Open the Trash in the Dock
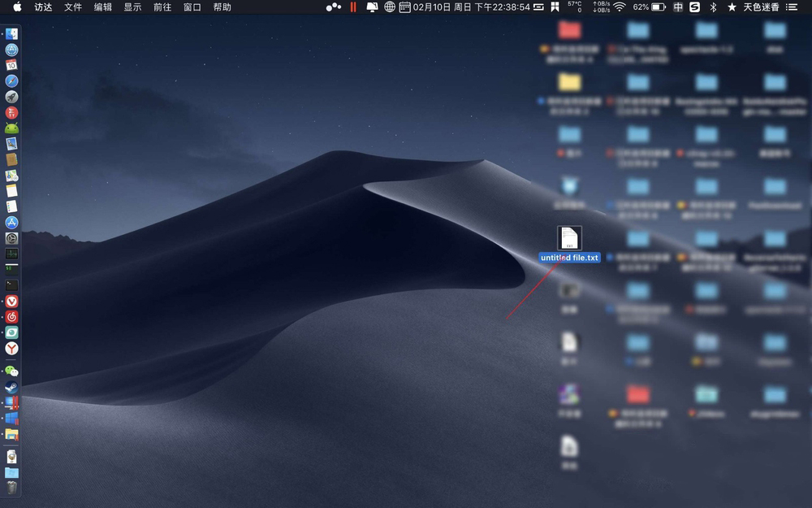This screenshot has width=812, height=508. pos(11,488)
